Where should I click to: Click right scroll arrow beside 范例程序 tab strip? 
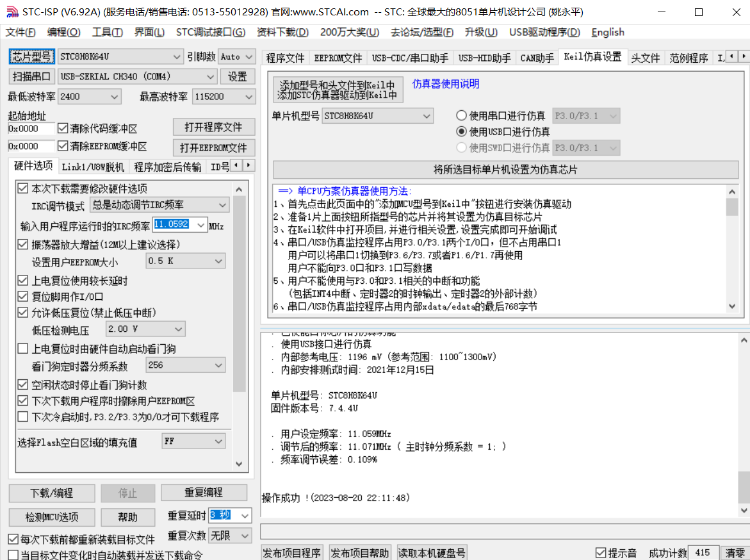(744, 56)
